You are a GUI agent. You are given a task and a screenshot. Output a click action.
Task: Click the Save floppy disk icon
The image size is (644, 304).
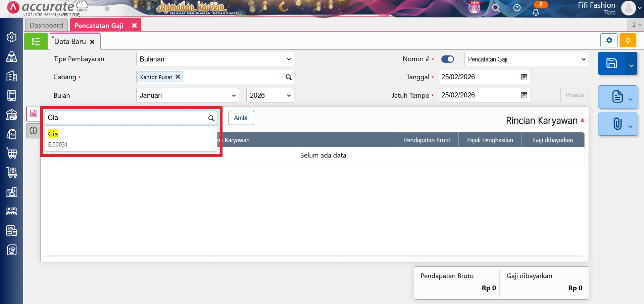pyautogui.click(x=611, y=63)
